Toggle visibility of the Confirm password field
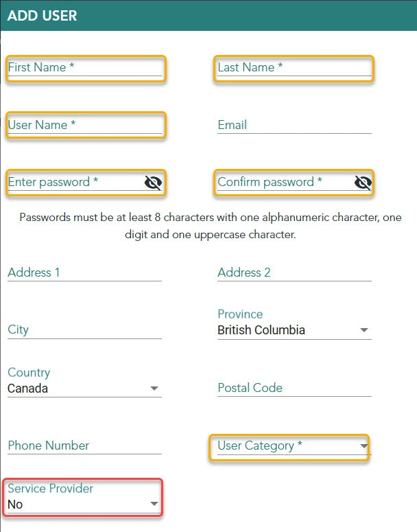The image size is (417, 532). click(363, 183)
